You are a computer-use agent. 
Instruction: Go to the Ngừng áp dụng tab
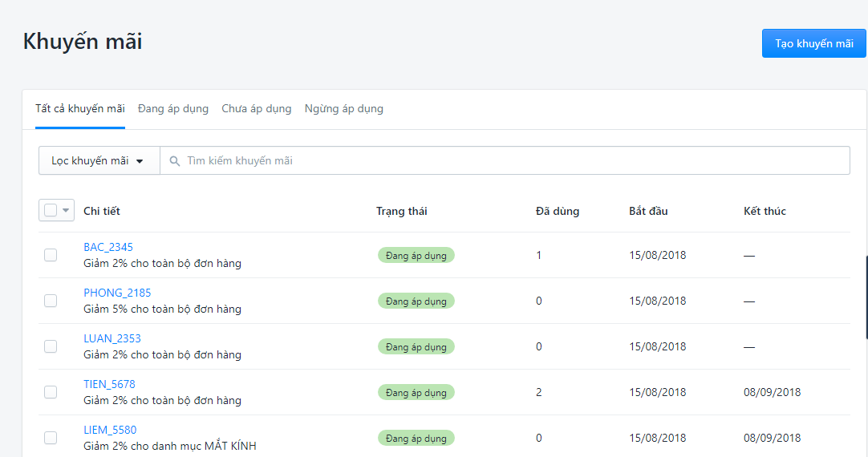pyautogui.click(x=344, y=109)
